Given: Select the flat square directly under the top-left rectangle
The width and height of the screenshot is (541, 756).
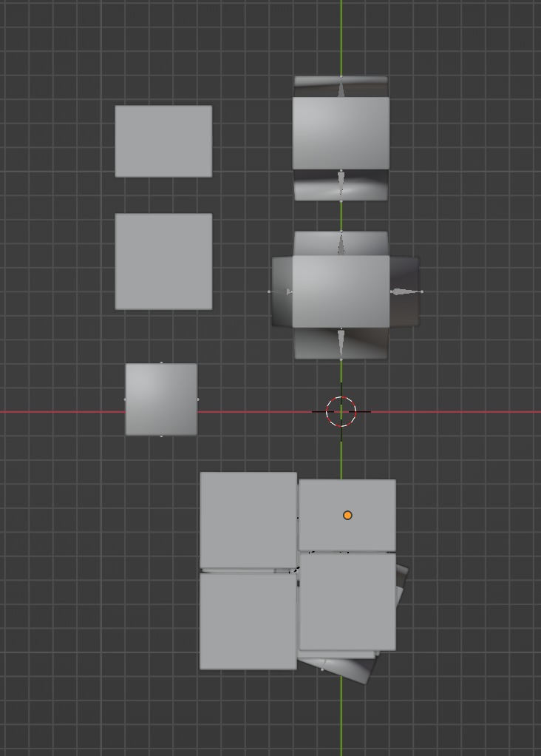Looking at the screenshot, I should 163,261.
